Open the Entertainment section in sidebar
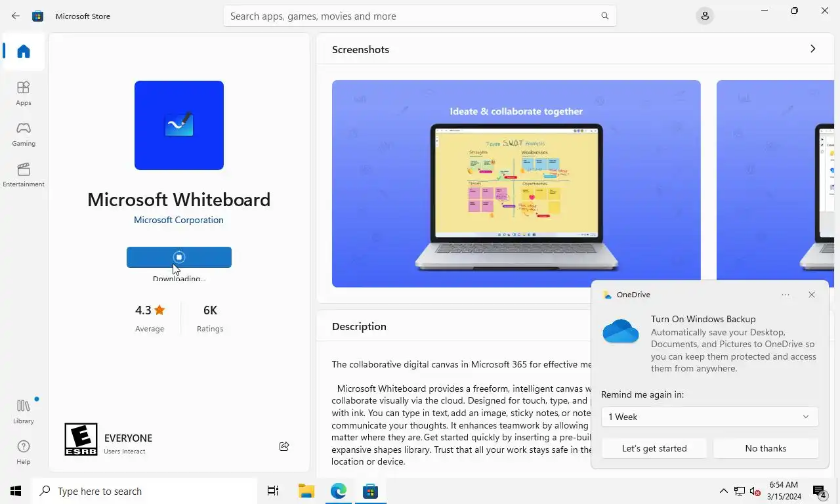 [x=24, y=175]
